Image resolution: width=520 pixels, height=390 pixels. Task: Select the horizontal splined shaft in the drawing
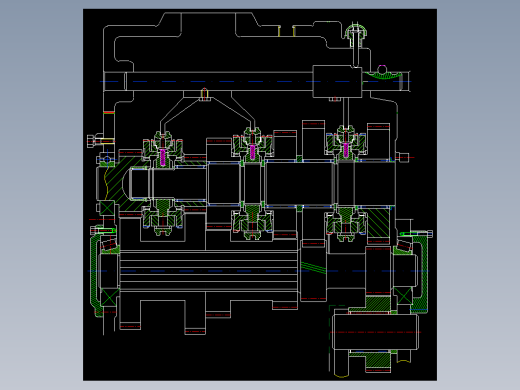coord(209,271)
